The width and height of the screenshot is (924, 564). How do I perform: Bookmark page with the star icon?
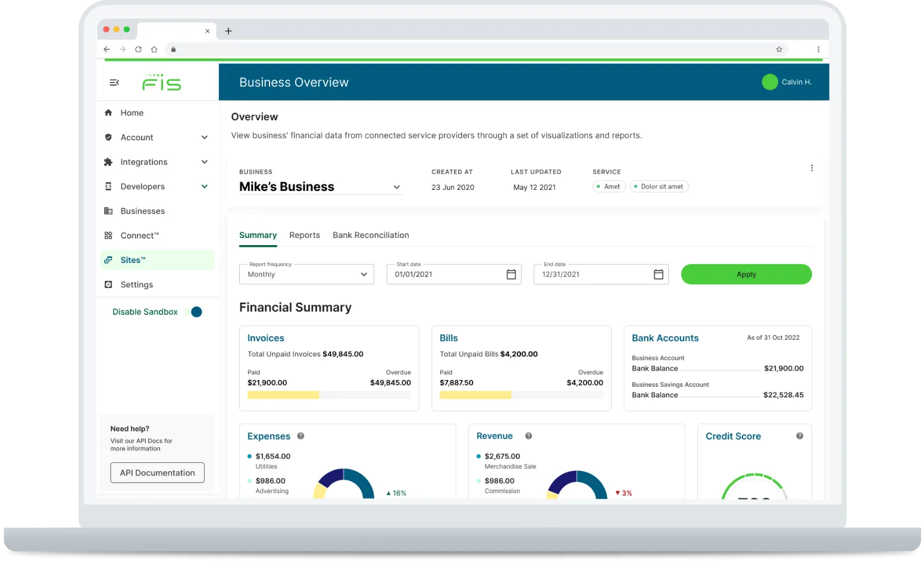[x=779, y=49]
